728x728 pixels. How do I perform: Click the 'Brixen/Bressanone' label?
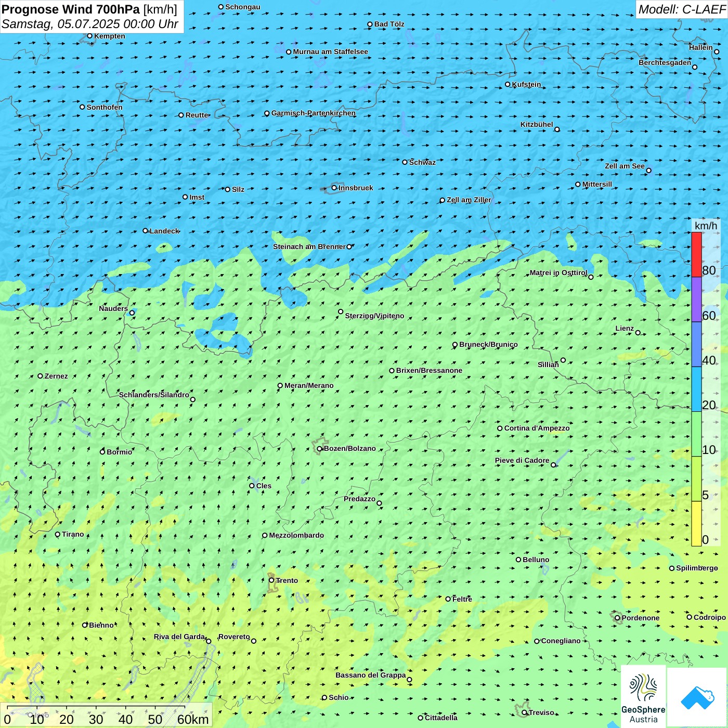[x=429, y=370]
